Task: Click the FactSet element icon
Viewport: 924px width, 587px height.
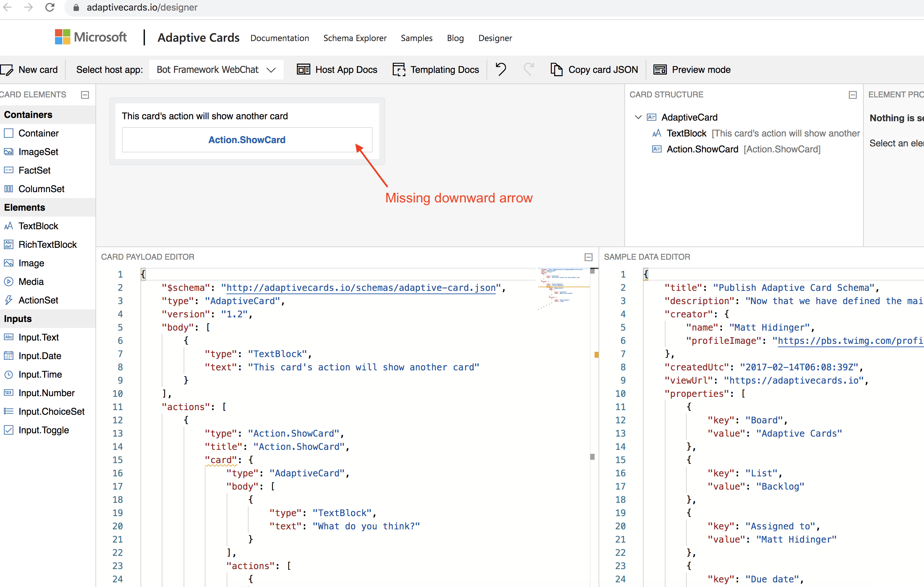Action: (9, 170)
